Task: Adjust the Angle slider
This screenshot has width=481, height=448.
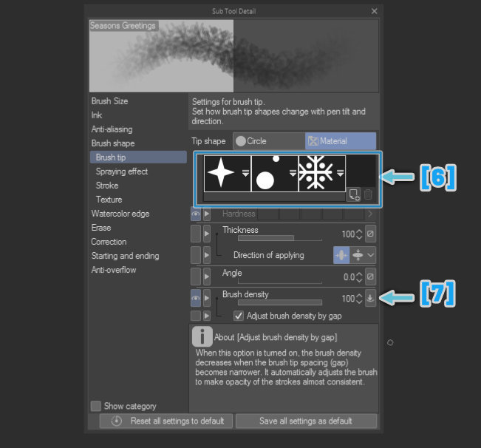Action: point(280,281)
